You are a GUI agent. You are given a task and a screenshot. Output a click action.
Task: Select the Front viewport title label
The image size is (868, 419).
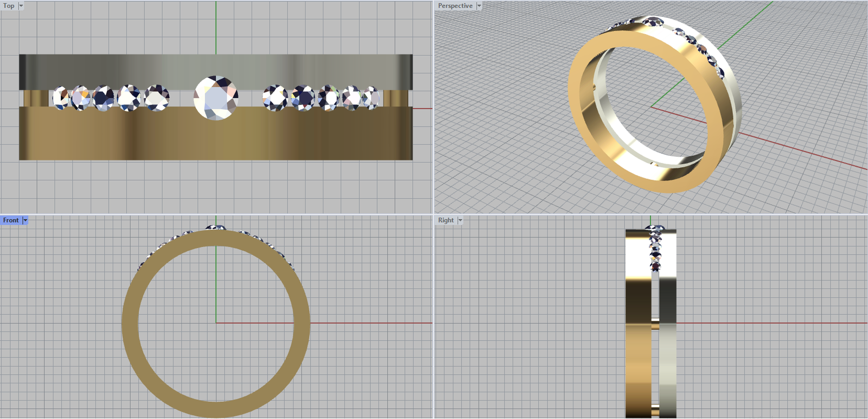(x=11, y=220)
